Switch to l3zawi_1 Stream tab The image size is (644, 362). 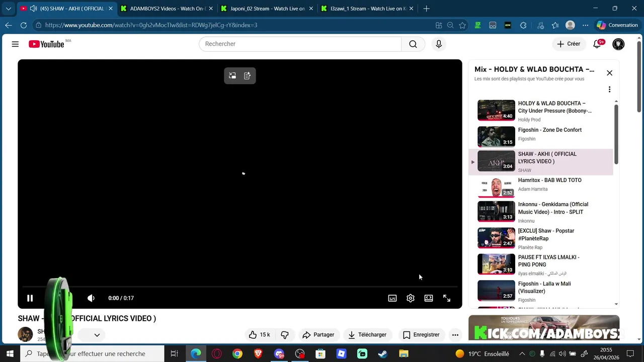click(x=368, y=9)
